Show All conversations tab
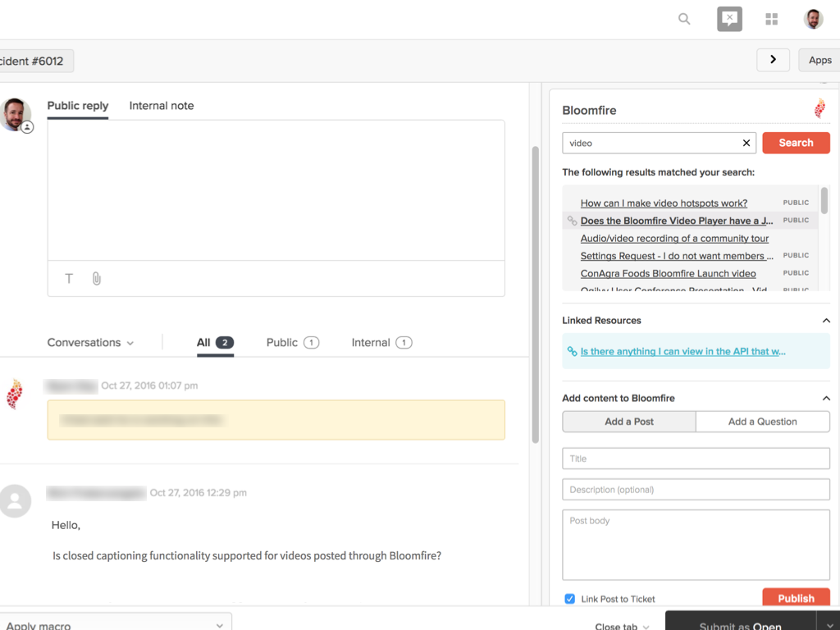 pyautogui.click(x=215, y=342)
